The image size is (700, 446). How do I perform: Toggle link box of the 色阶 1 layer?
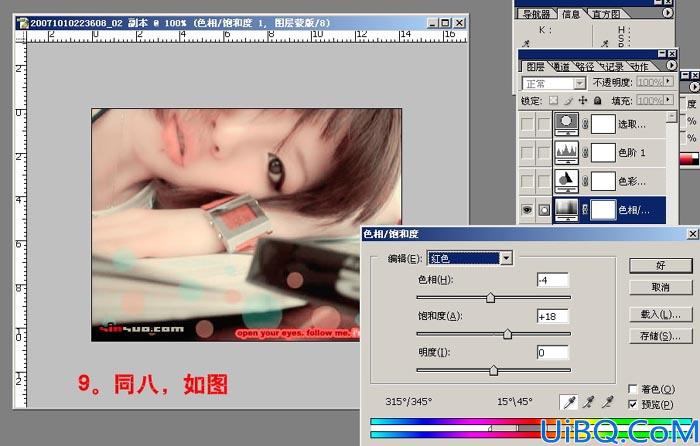(x=544, y=153)
